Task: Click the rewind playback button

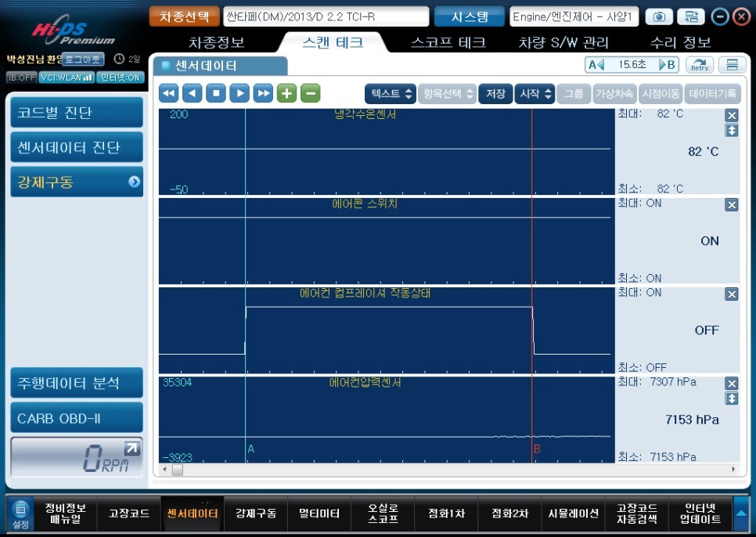Action: point(169,93)
